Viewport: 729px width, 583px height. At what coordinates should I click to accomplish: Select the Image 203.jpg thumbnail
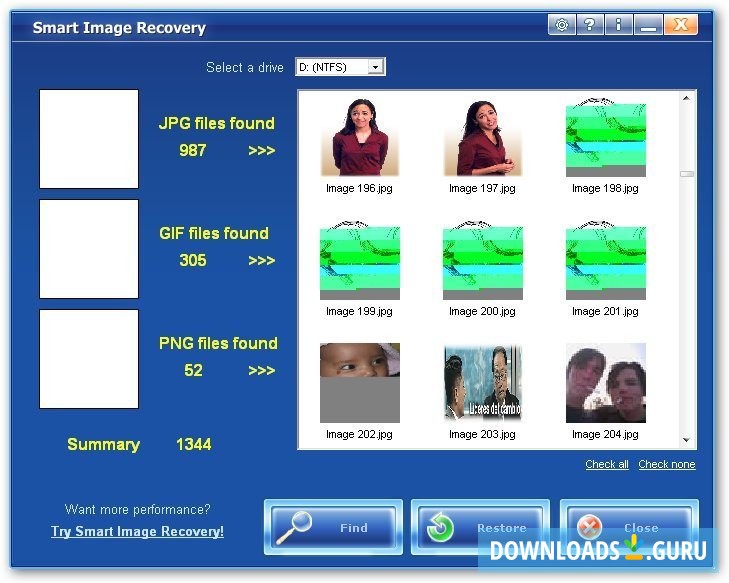(483, 383)
